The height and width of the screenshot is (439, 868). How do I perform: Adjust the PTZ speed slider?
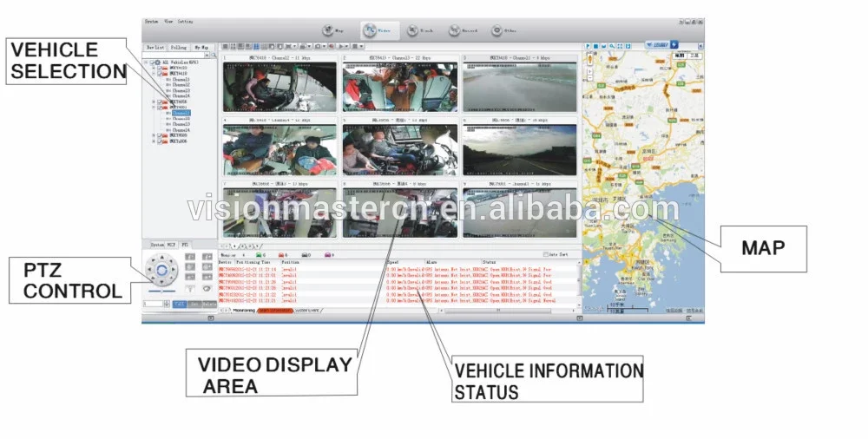point(161,292)
